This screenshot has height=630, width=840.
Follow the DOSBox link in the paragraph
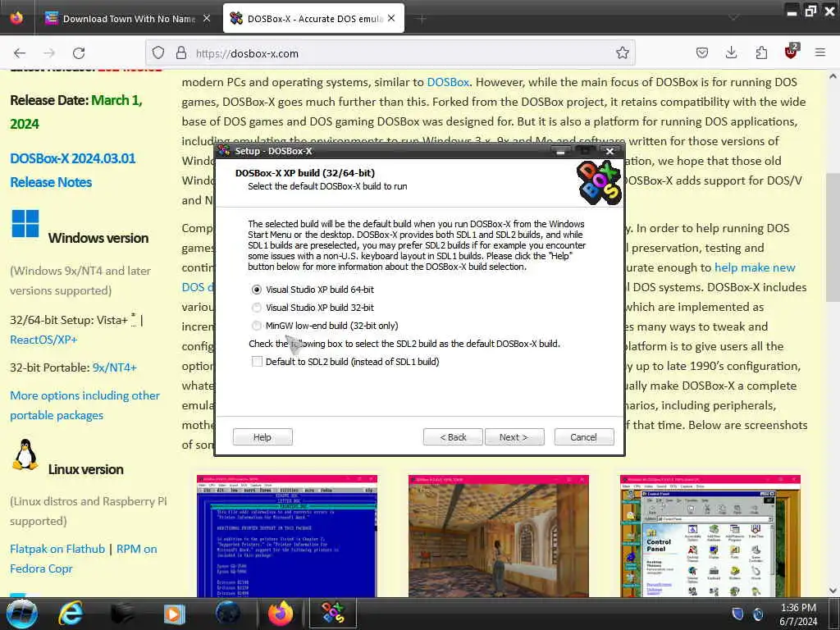448,82
